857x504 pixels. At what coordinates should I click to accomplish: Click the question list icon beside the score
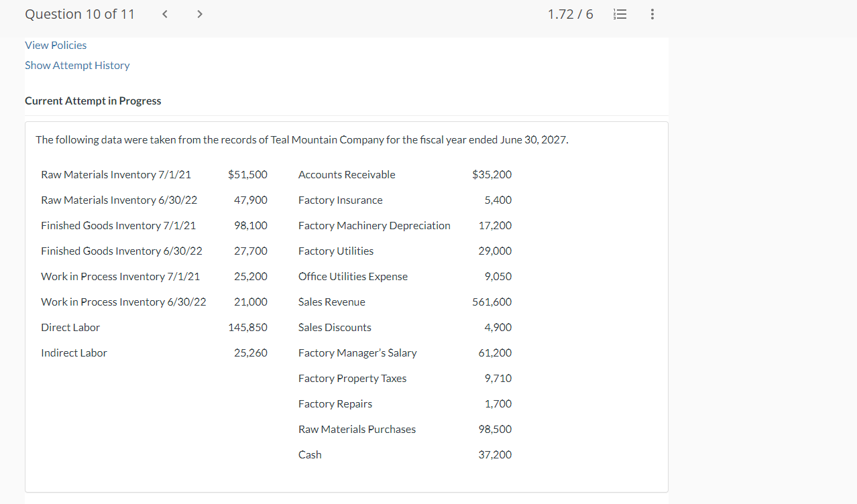coord(620,13)
